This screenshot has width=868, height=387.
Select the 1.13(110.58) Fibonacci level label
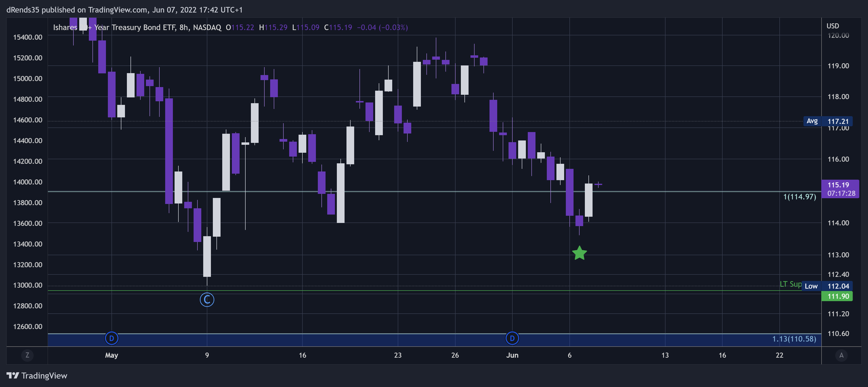794,339
